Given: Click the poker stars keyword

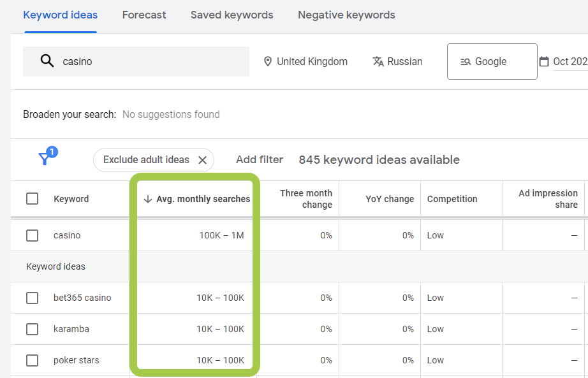Looking at the screenshot, I should [x=77, y=360].
